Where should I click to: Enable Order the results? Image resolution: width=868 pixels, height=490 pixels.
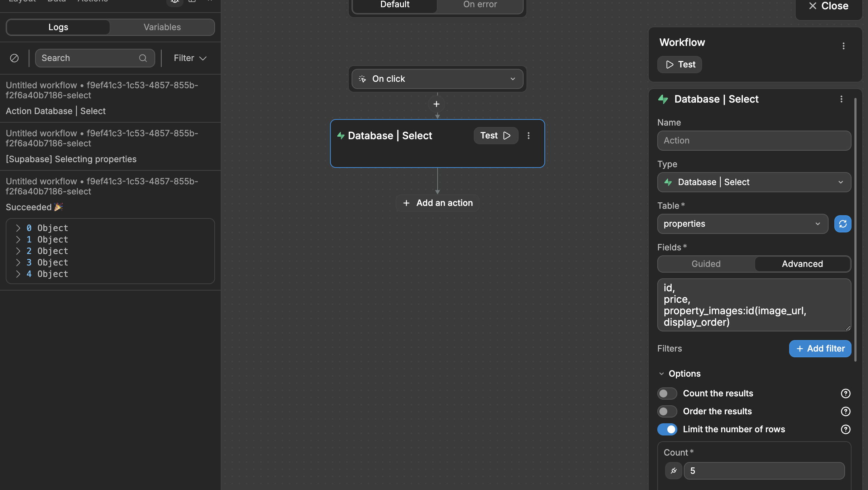tap(667, 411)
